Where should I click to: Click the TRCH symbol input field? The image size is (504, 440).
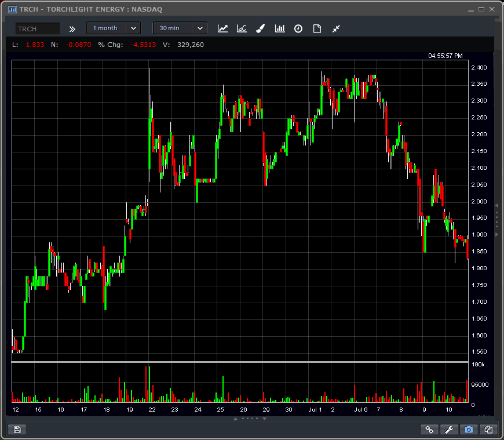point(37,28)
